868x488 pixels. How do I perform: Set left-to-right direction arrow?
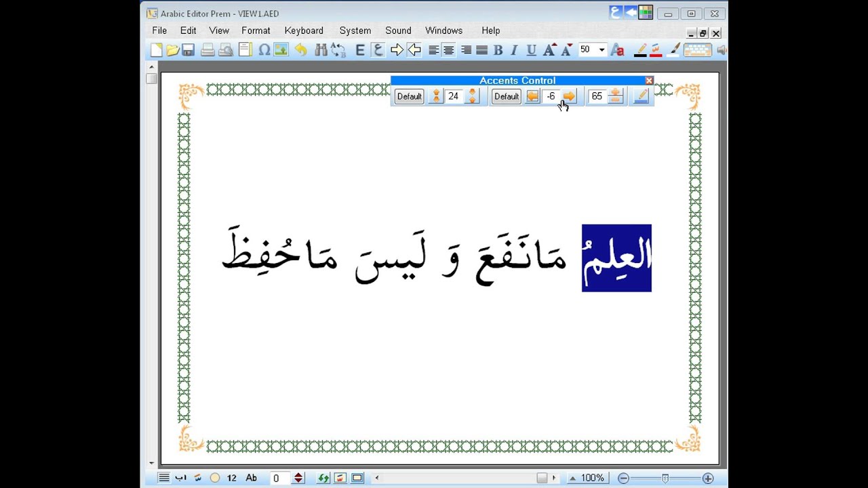[x=397, y=49]
